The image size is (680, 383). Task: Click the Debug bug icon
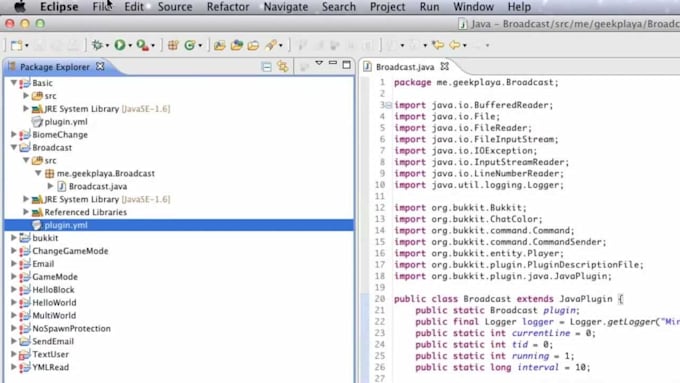[97, 45]
